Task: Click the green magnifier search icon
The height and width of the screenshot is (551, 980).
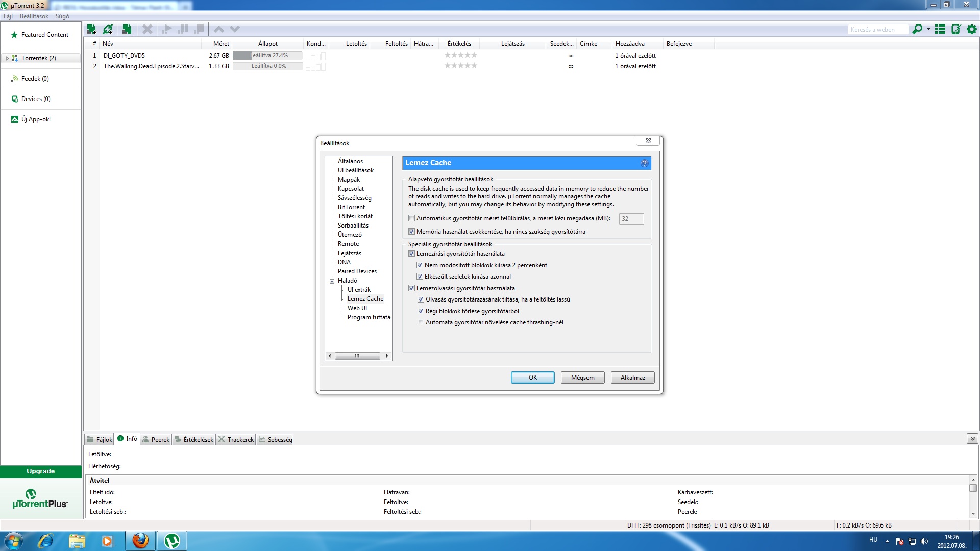Action: click(917, 29)
